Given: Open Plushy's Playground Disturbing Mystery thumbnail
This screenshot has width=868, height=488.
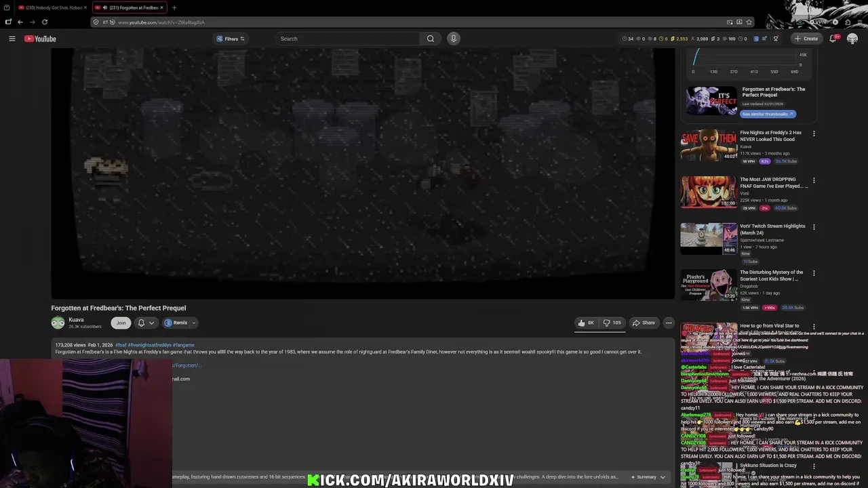Looking at the screenshot, I should 709,285.
